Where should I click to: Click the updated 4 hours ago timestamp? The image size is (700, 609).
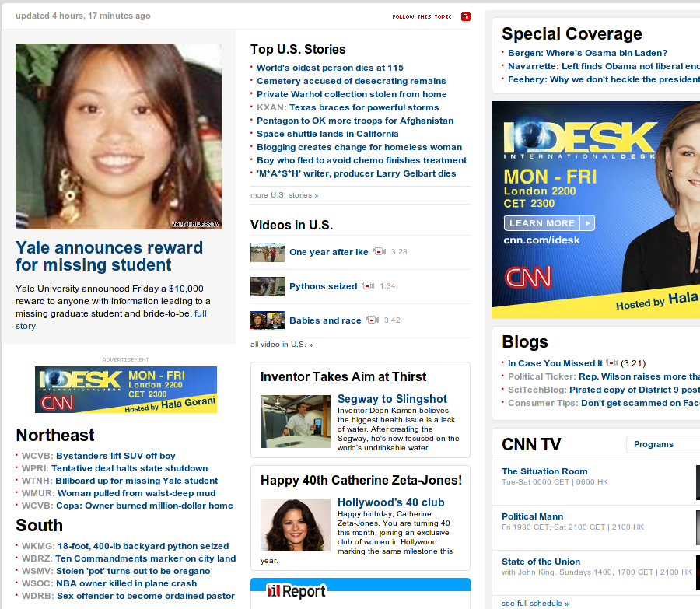point(83,16)
